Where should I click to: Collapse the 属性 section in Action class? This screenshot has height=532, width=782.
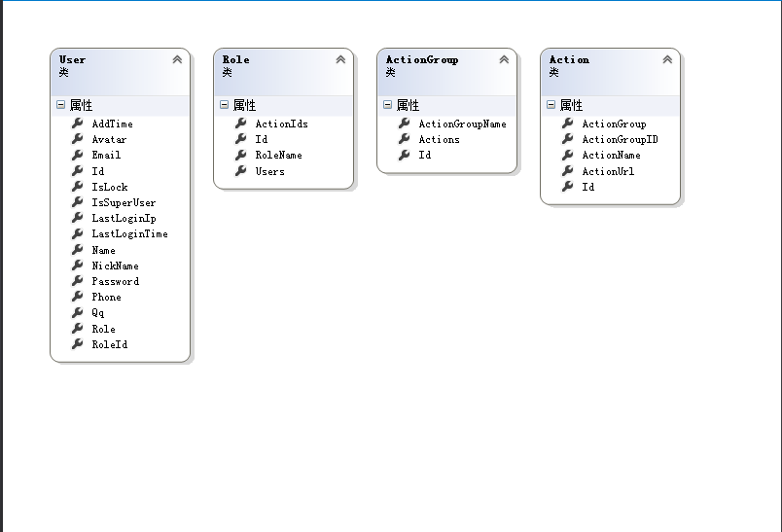[x=551, y=105]
